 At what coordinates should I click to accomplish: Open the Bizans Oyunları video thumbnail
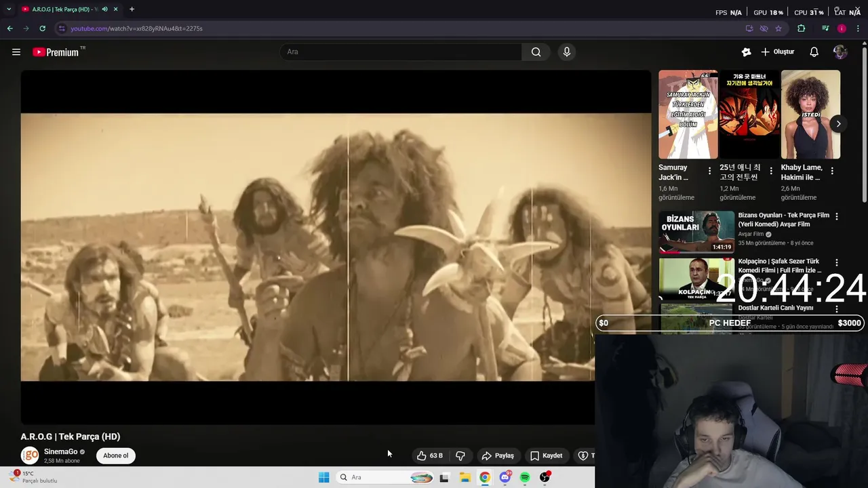point(696,231)
